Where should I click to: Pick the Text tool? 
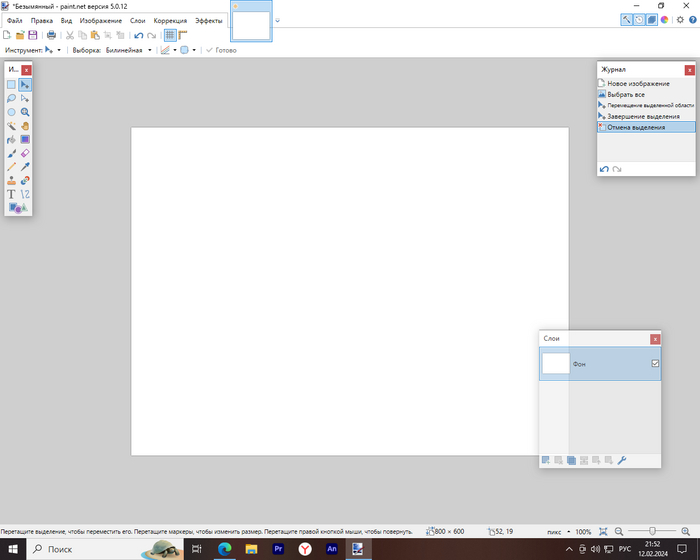coord(12,194)
